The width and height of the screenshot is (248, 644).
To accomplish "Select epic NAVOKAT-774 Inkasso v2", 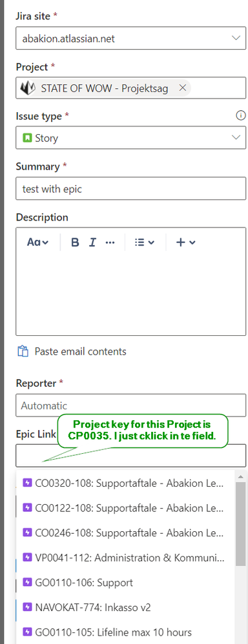I will point(125,607).
